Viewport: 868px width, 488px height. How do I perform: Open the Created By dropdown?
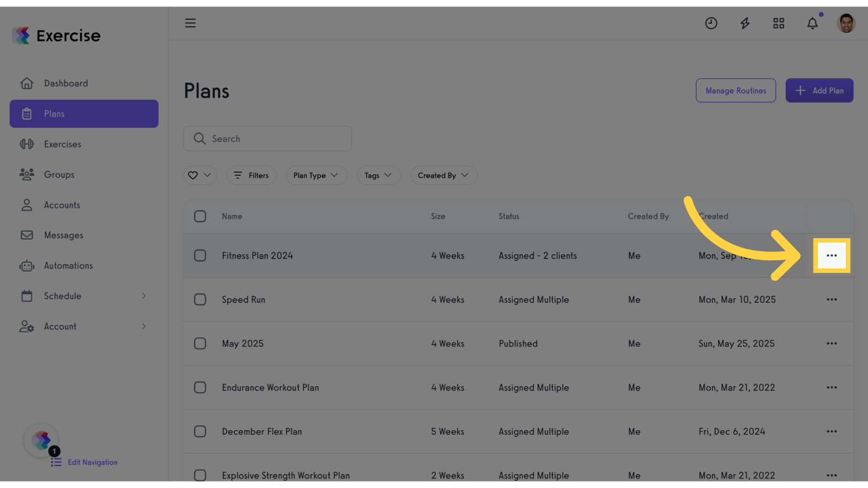tap(444, 175)
